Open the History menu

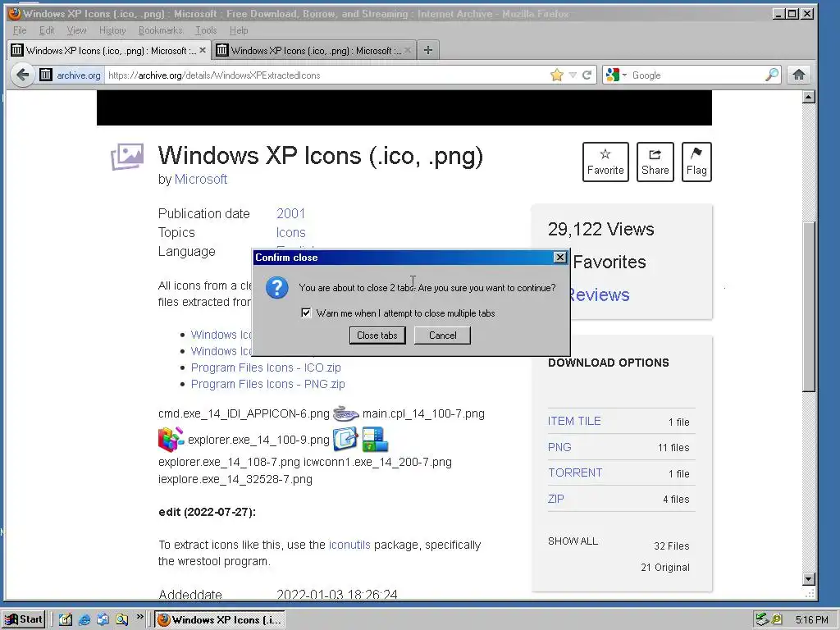pyautogui.click(x=112, y=30)
